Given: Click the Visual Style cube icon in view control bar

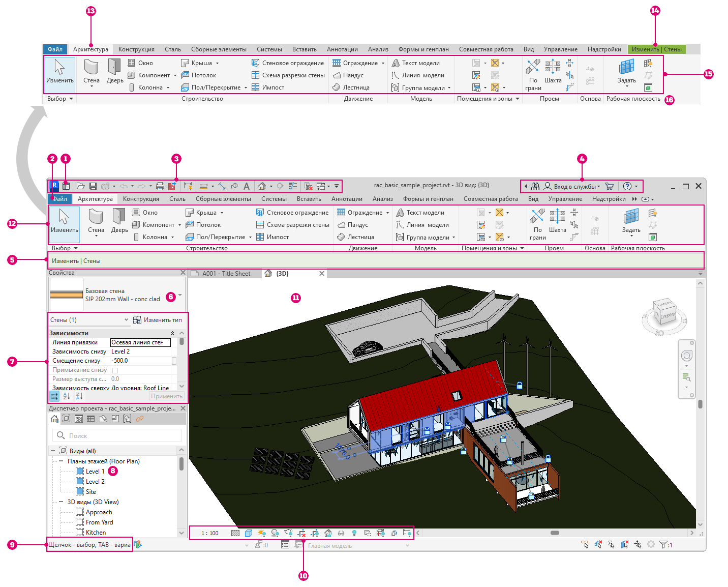Looking at the screenshot, I should [249, 533].
